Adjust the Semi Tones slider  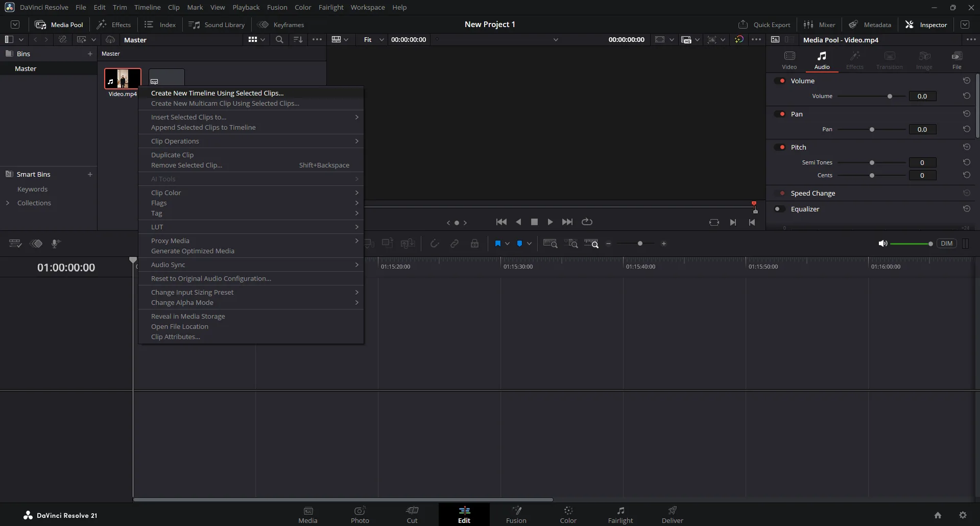(872, 162)
